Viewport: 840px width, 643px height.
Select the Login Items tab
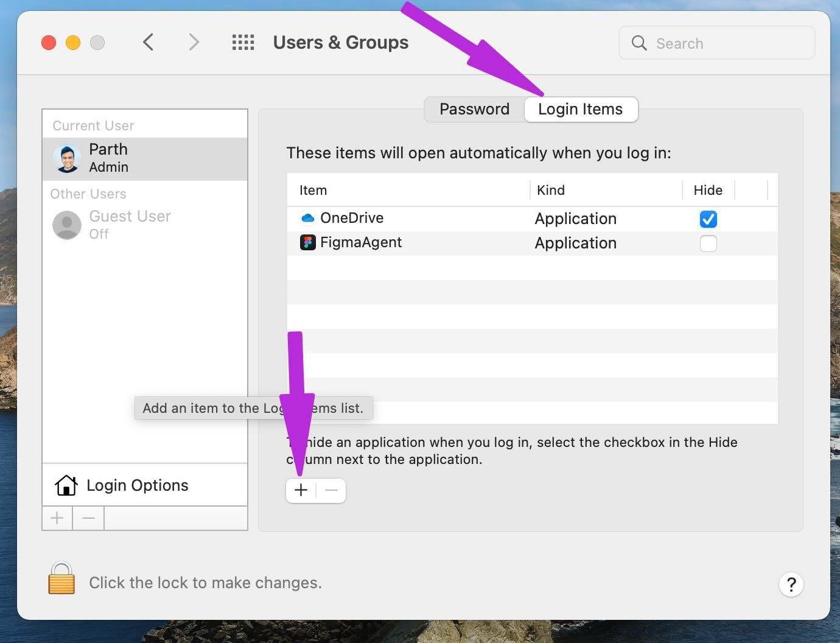[x=581, y=109]
